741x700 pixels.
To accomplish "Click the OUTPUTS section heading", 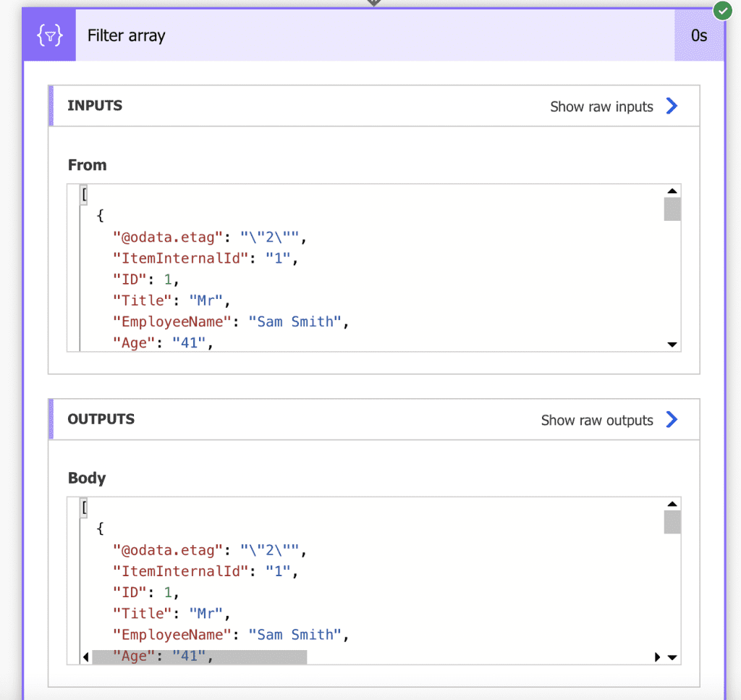I will tap(101, 419).
